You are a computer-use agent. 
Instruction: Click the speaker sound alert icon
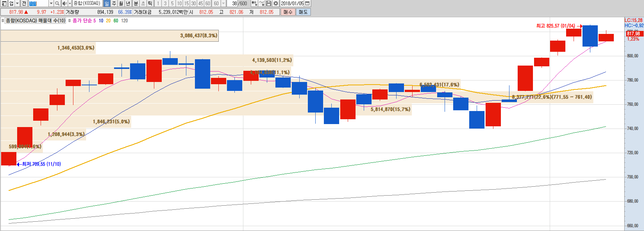click(64, 3)
